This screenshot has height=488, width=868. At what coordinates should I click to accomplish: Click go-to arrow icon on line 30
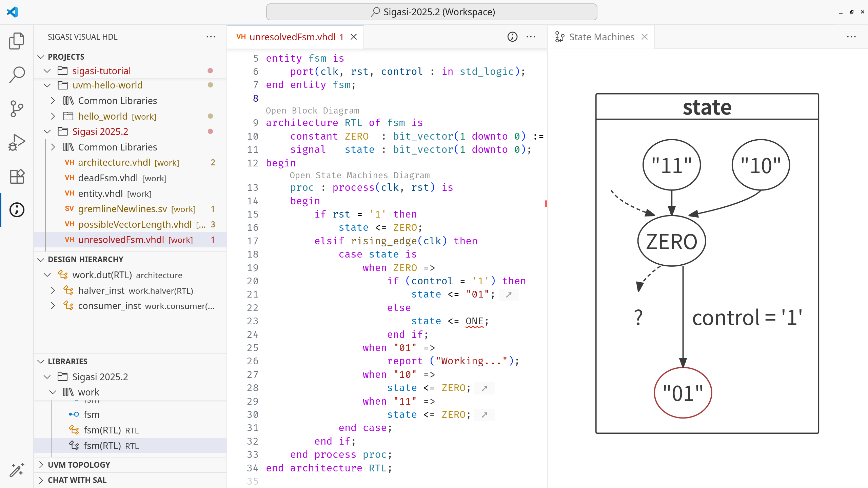click(485, 415)
